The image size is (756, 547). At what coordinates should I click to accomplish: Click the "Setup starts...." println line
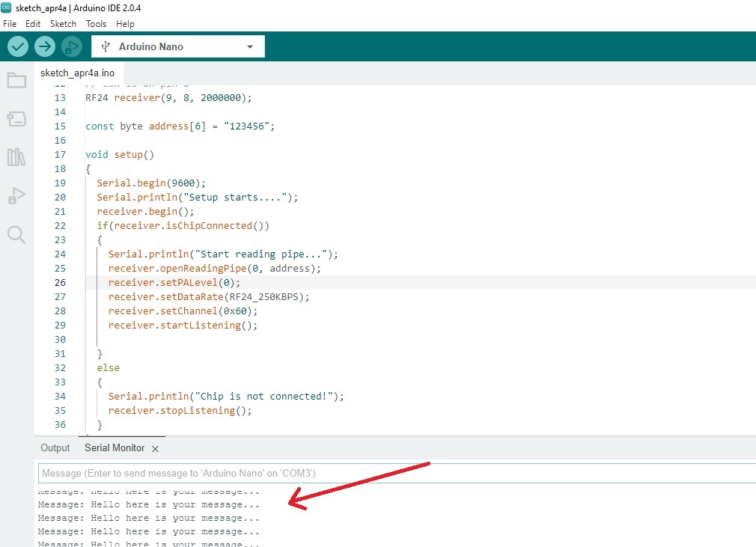197,197
